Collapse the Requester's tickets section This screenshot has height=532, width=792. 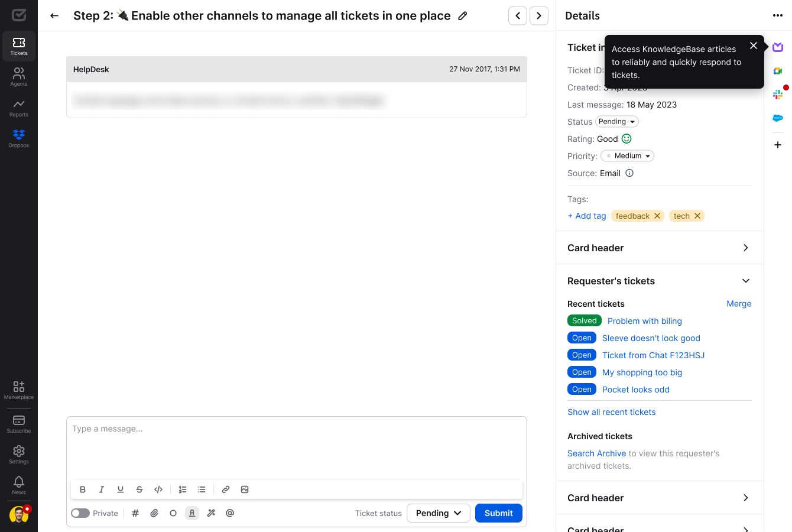745,281
